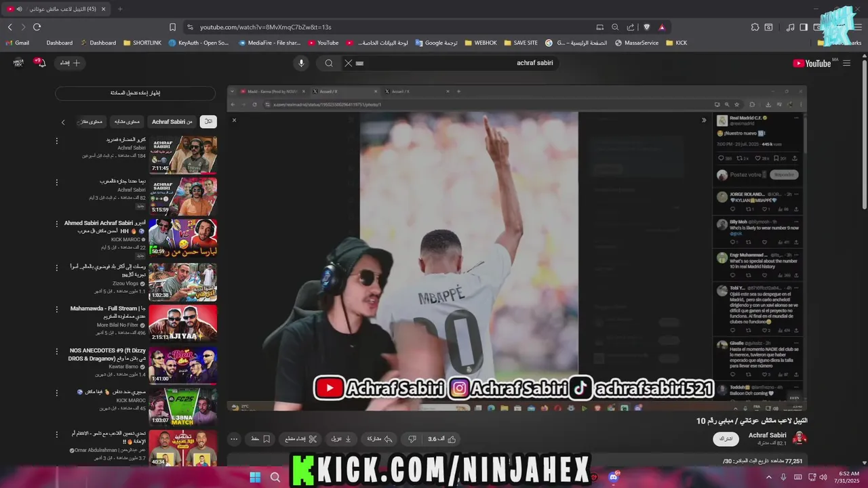Open the Zizou Vlogs 1:02:38 video thumbnail
The width and height of the screenshot is (868, 488).
pos(183,281)
